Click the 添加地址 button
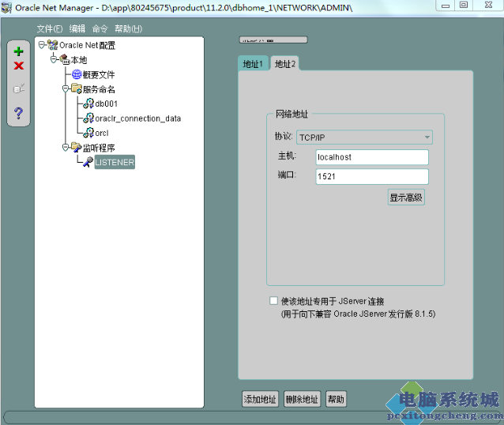This screenshot has width=504, height=425. point(260,399)
